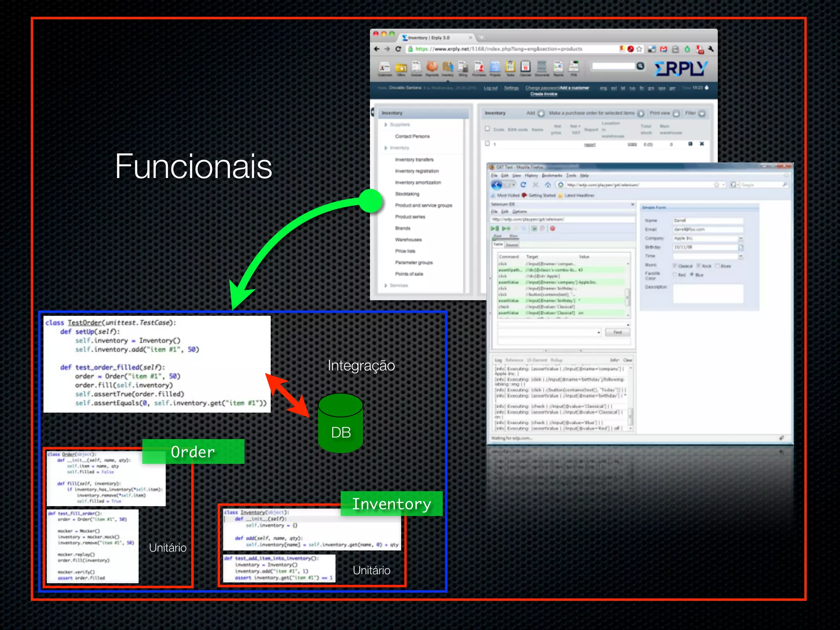Check the Blues music checkbox
The image size is (840, 630).
(718, 266)
